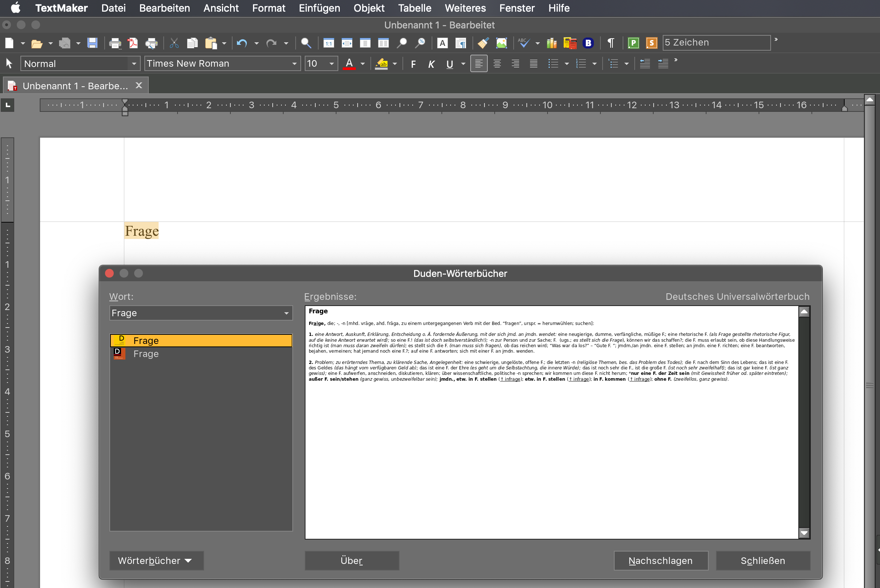The width and height of the screenshot is (880, 588).
Task: Redo the last undone action
Action: pyautogui.click(x=271, y=43)
